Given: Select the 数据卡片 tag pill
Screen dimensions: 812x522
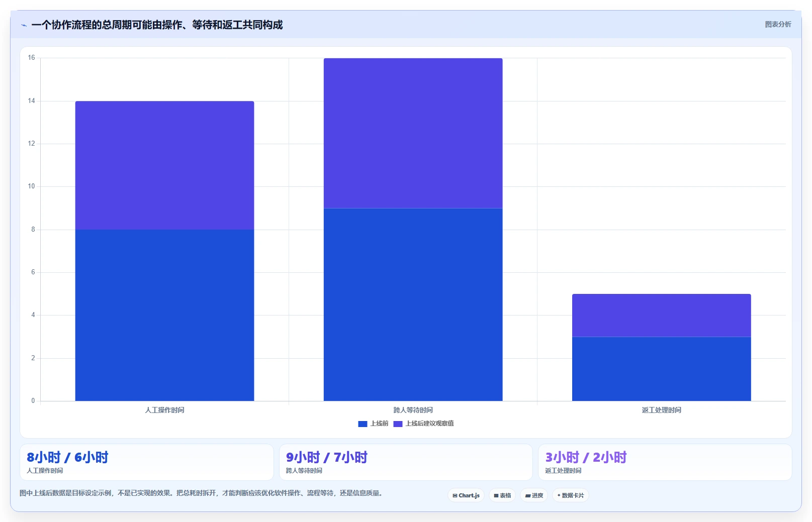Looking at the screenshot, I should [571, 495].
